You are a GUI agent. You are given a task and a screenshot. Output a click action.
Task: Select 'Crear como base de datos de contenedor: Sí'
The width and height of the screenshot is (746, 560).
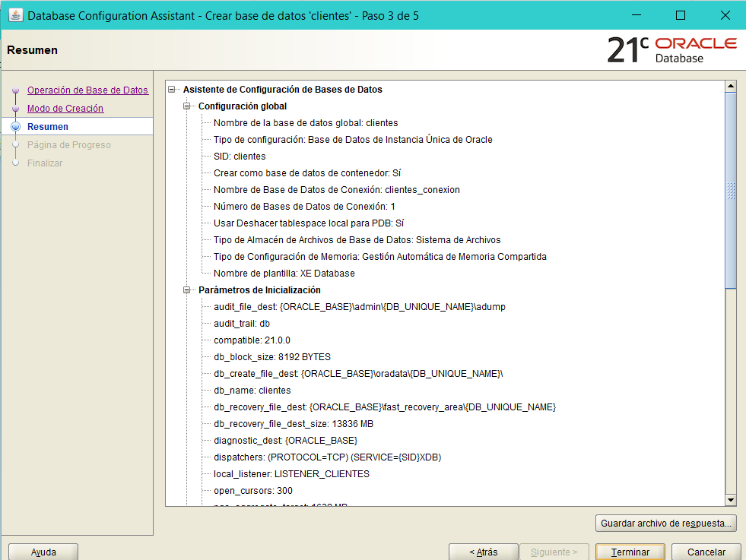pyautogui.click(x=307, y=173)
